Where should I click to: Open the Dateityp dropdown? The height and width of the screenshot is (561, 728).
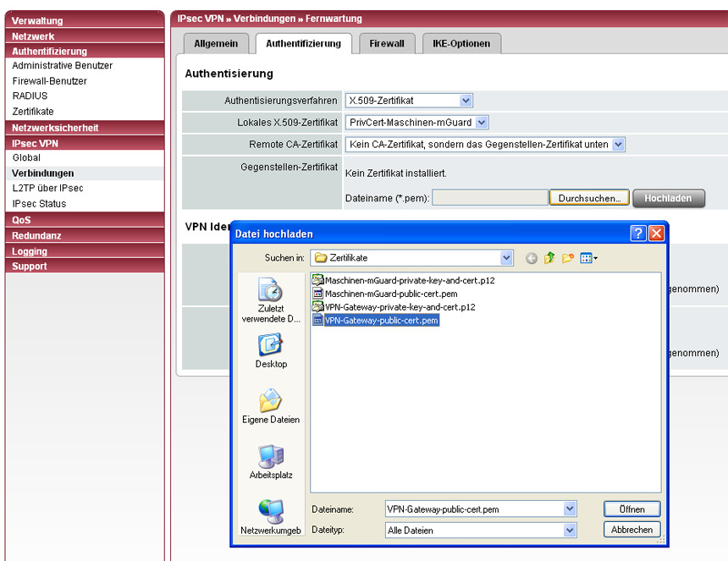pyautogui.click(x=570, y=531)
